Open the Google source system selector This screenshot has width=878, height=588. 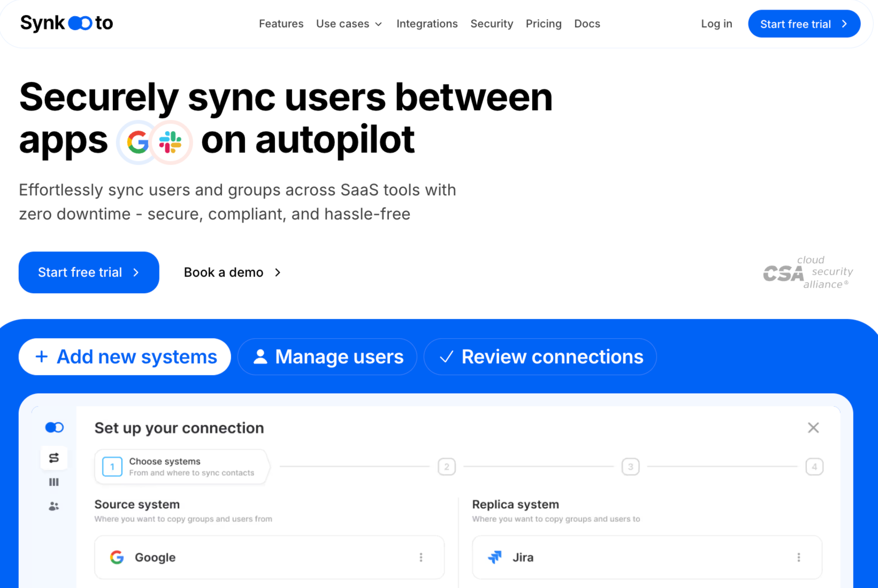click(269, 558)
